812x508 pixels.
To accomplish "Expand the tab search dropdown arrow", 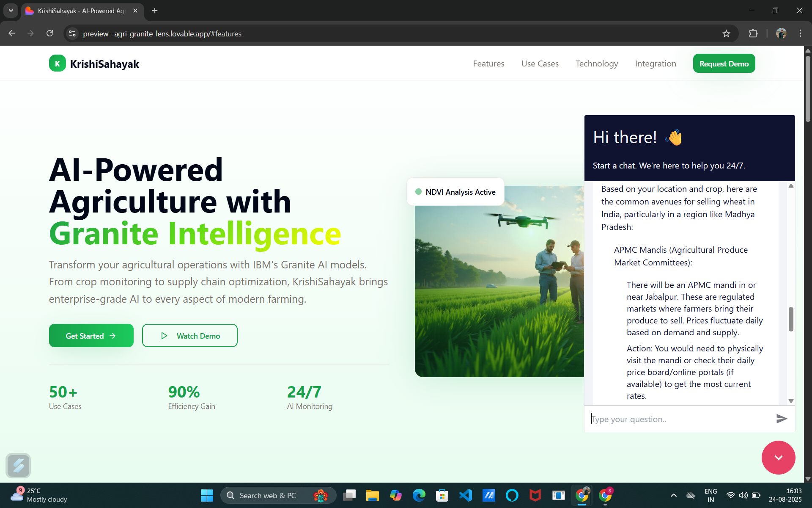I will coord(11,11).
